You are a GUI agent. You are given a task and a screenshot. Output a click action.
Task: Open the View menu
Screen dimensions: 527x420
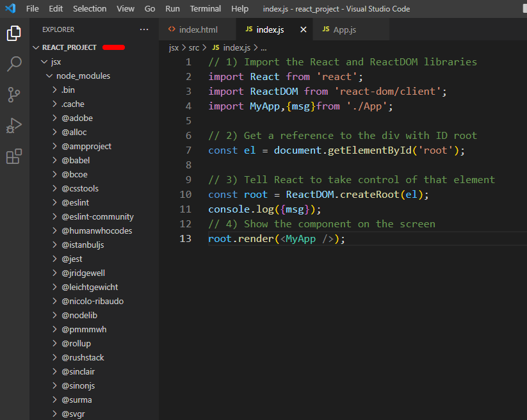point(126,9)
